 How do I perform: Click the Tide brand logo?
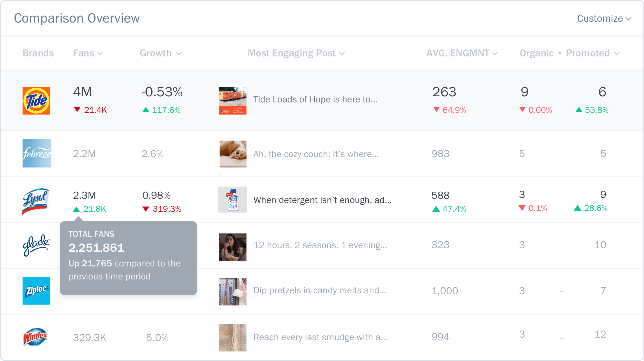coord(36,101)
